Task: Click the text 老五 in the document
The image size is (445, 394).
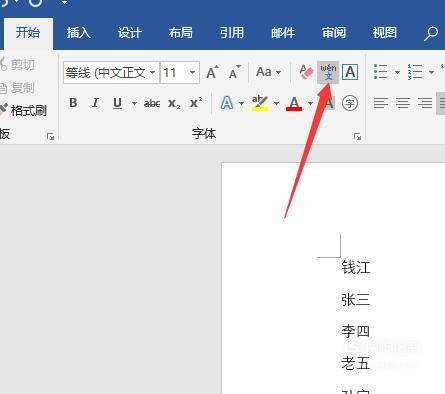Action: pos(356,363)
